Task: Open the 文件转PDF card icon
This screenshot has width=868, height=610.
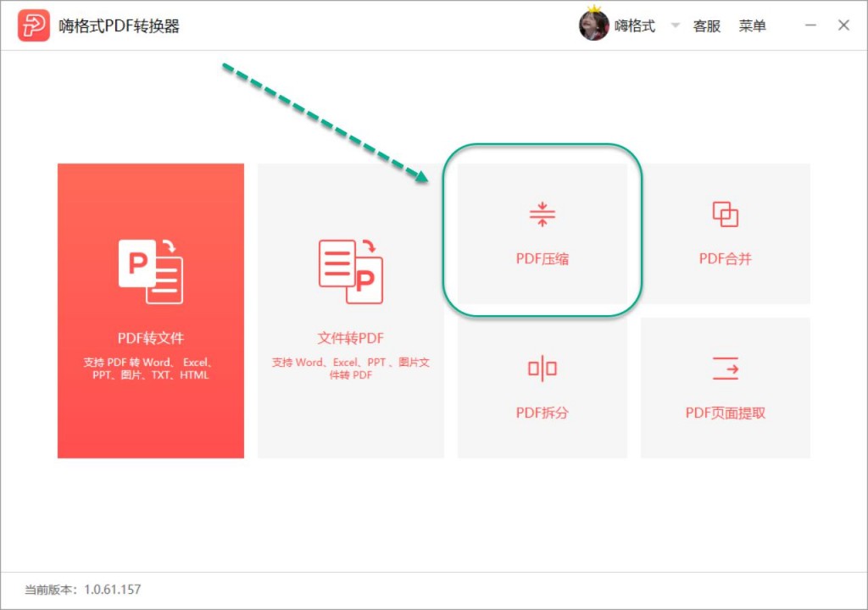Action: 350,271
